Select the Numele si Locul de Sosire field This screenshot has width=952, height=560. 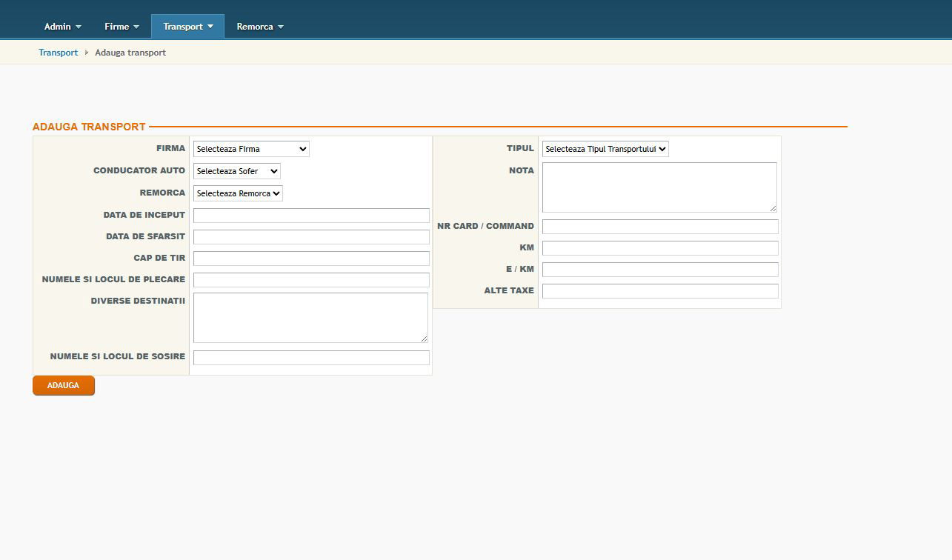coord(311,358)
